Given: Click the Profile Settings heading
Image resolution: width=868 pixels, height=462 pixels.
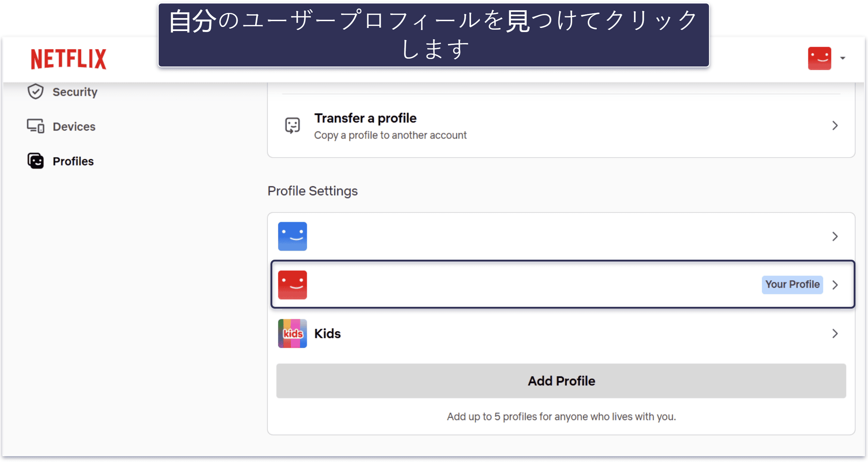Looking at the screenshot, I should coord(312,191).
